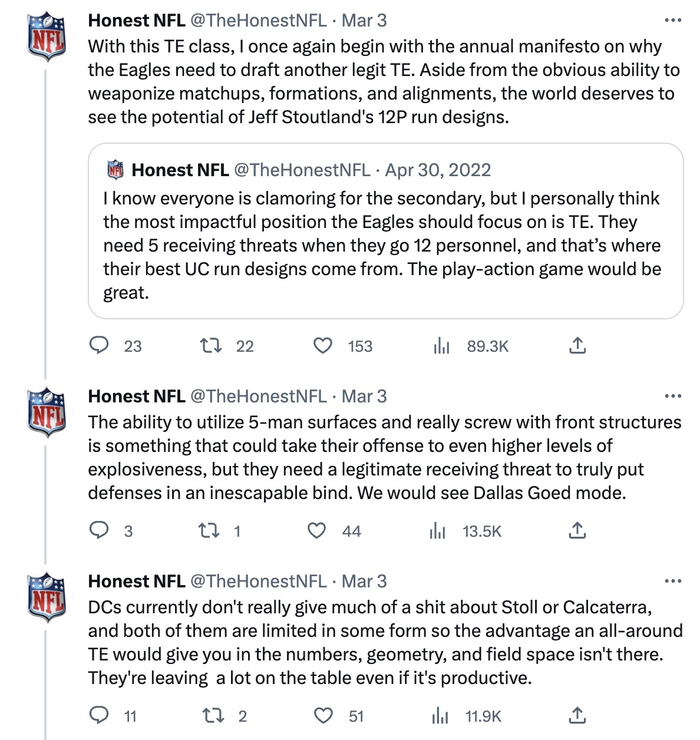Retweet the first tweet with 22 retweets
Viewport: 700px width, 740px height.
pyautogui.click(x=211, y=345)
